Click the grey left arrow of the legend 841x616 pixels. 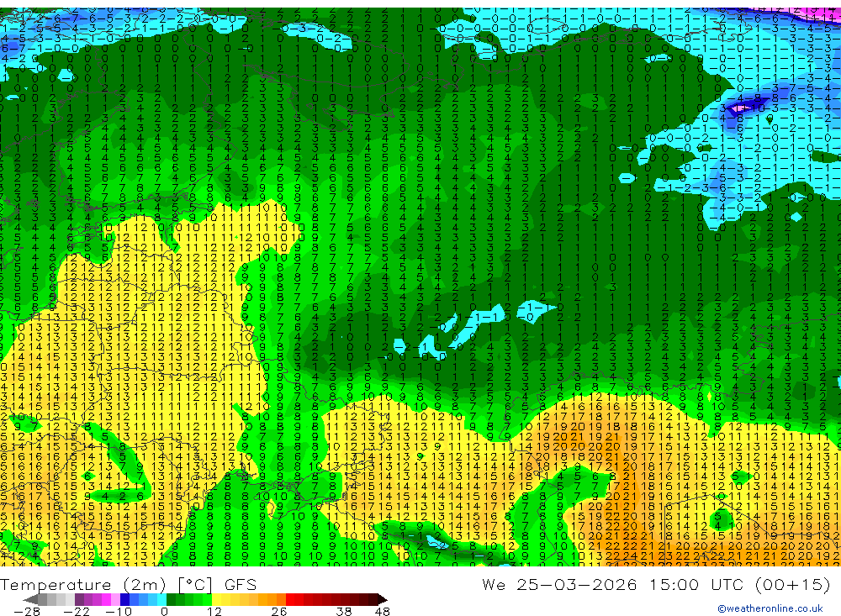tap(31, 599)
